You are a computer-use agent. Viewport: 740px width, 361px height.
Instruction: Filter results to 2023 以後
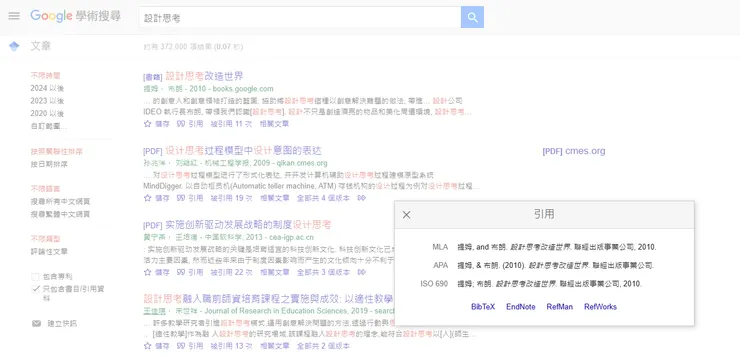tap(47, 101)
